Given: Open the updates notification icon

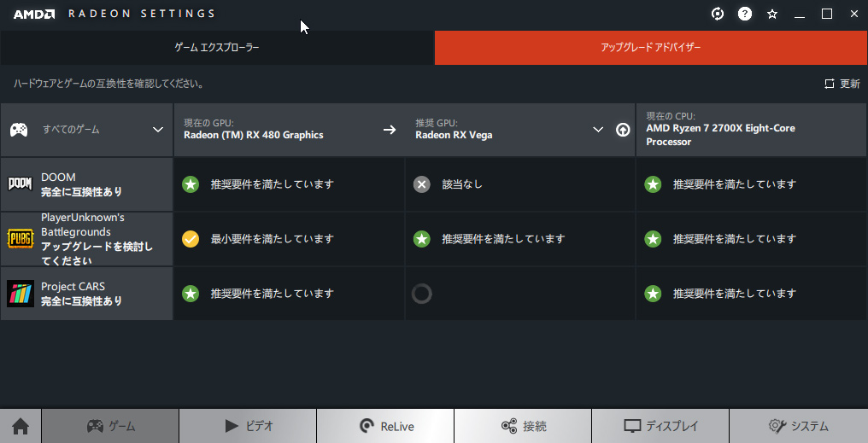Looking at the screenshot, I should click(x=718, y=14).
